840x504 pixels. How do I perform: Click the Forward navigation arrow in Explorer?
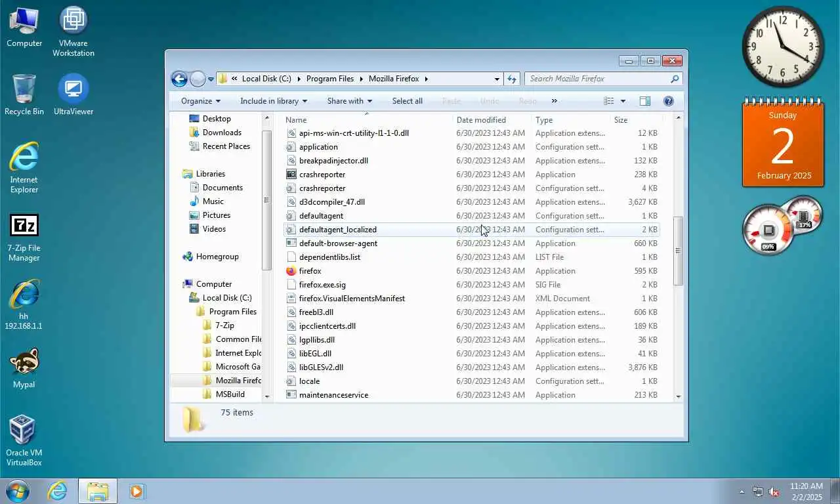pyautogui.click(x=198, y=79)
